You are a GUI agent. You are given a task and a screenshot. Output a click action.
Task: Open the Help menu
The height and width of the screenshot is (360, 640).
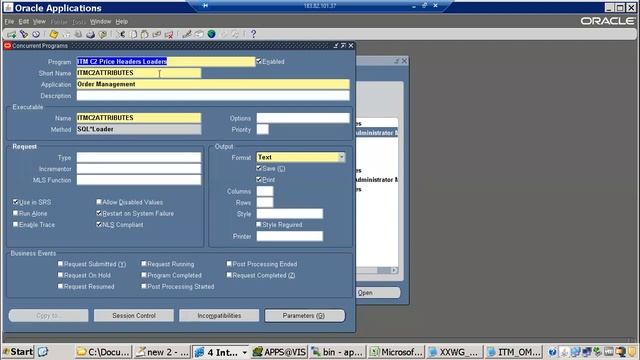(x=122, y=22)
